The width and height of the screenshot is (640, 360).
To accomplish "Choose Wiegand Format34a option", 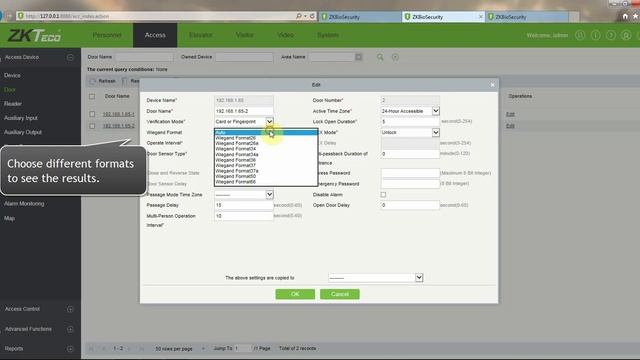I will click(x=266, y=155).
